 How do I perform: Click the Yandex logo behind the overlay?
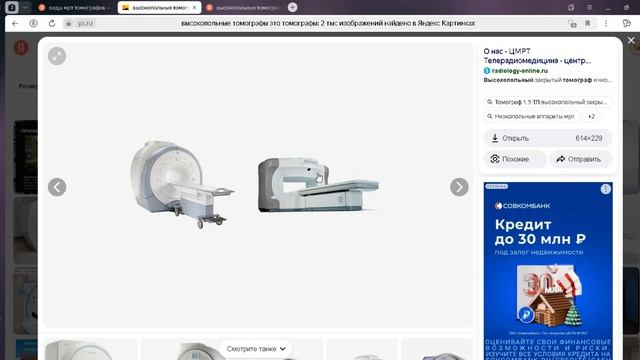[x=21, y=48]
